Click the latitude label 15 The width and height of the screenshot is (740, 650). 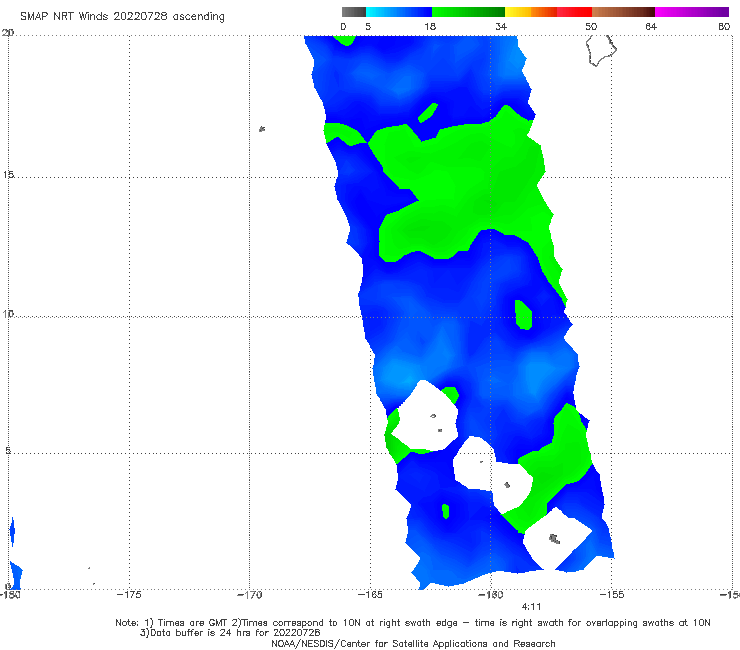[x=8, y=175]
